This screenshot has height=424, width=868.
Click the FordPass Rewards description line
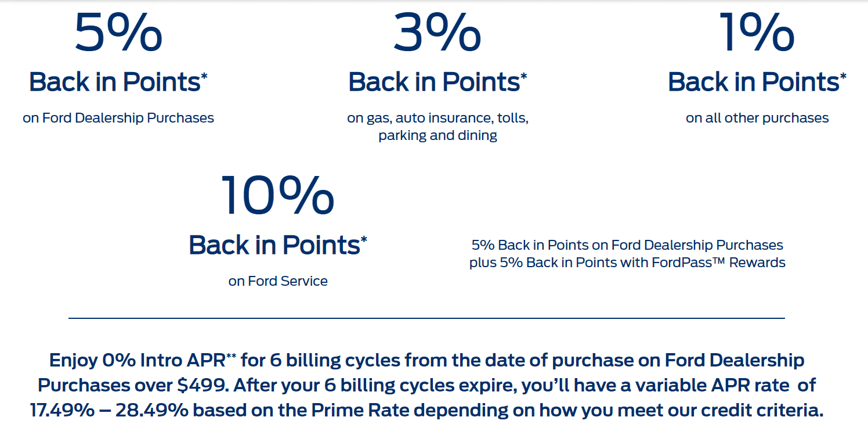627,263
